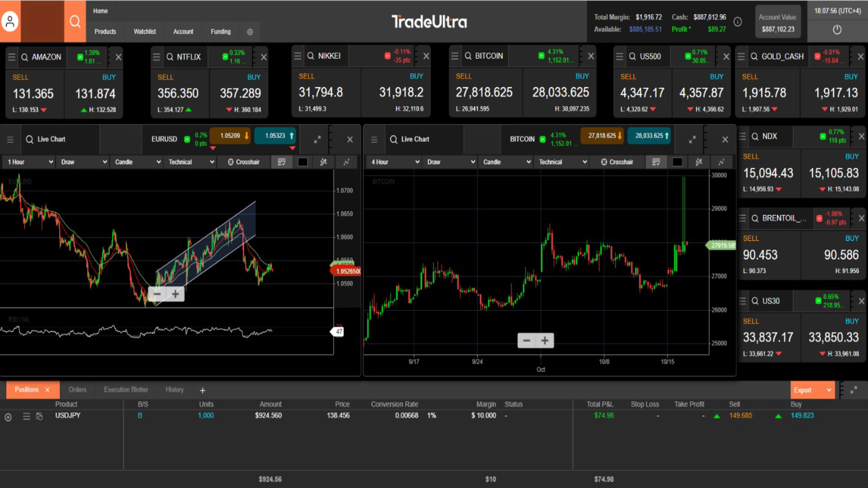Viewport: 868px width, 488px height.
Task: Click the BITCOIN tile search magnifier
Action: coord(468,56)
